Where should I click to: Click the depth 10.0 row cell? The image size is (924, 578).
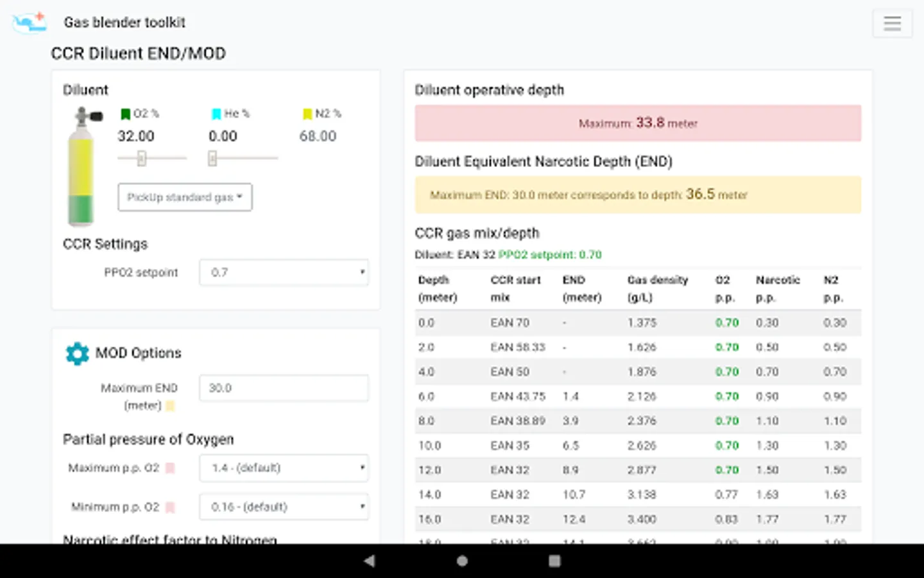(x=430, y=446)
